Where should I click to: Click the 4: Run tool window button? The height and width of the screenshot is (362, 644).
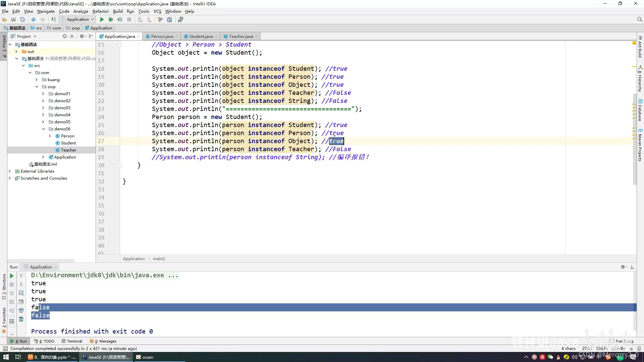pyautogui.click(x=18, y=341)
